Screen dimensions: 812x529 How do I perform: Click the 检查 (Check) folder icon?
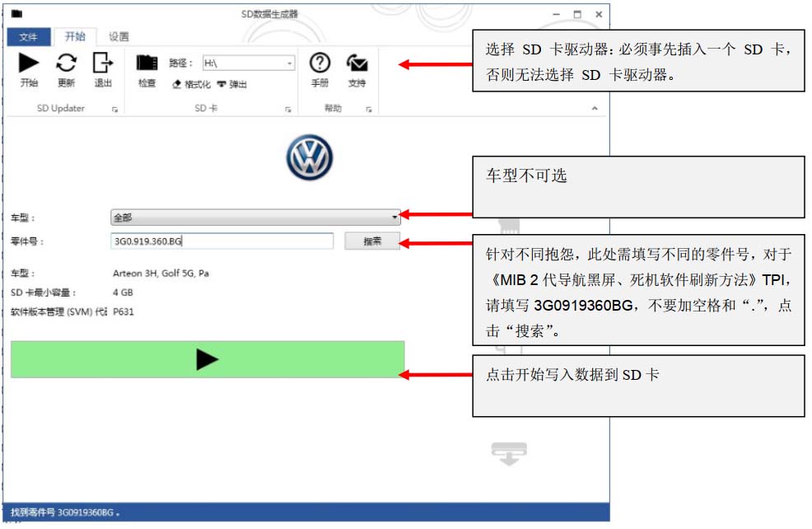[x=145, y=63]
